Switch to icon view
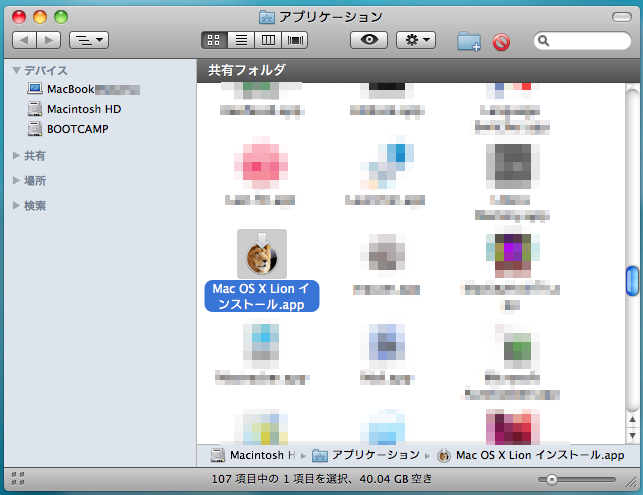This screenshot has width=643, height=495. tap(214, 40)
